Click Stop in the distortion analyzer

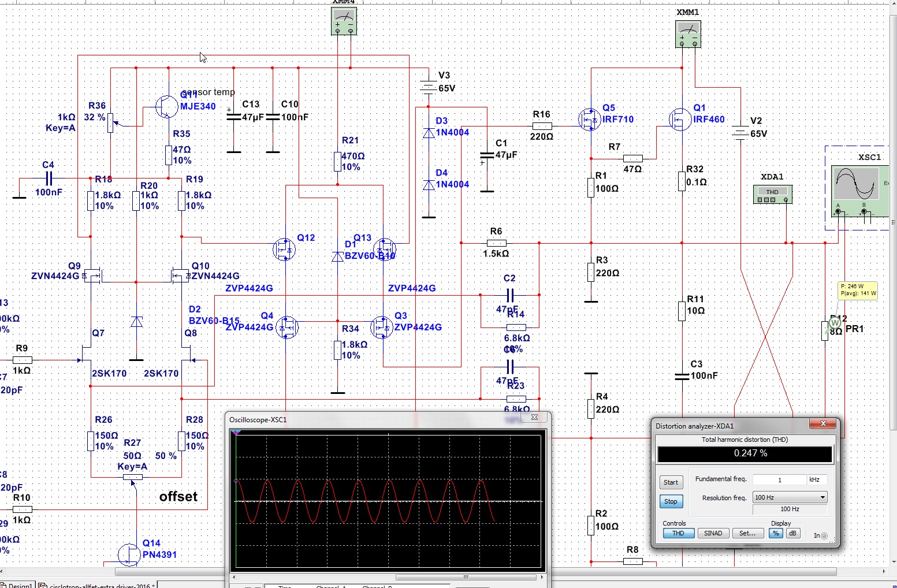[x=671, y=501]
